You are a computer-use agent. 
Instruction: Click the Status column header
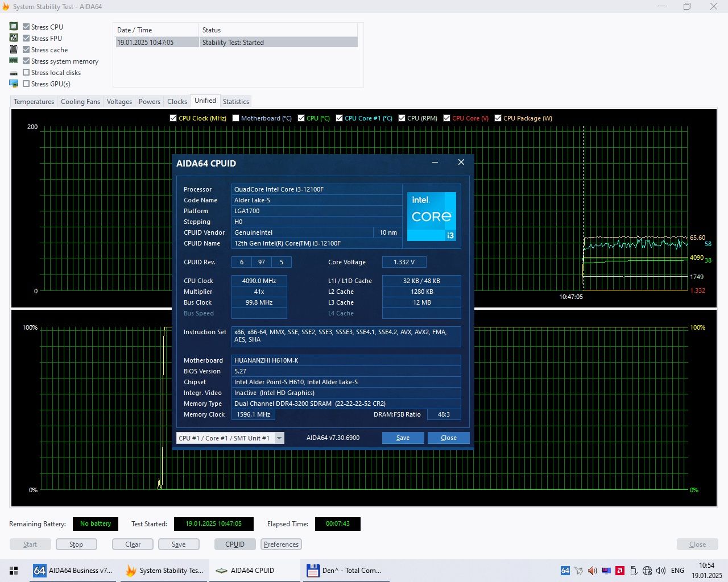278,30
